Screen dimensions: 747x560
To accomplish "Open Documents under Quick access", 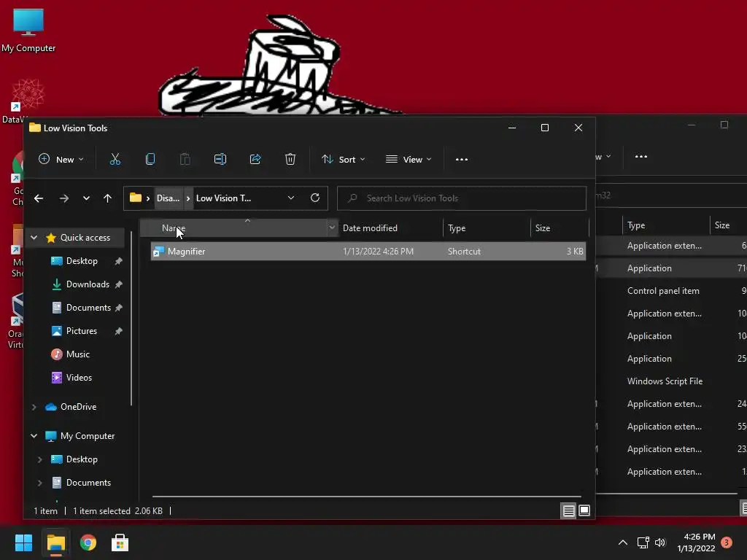I will click(88, 308).
